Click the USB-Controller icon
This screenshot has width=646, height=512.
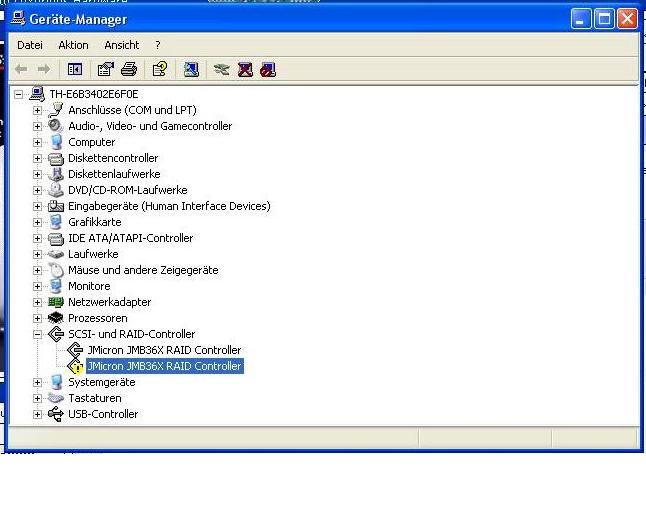click(56, 414)
